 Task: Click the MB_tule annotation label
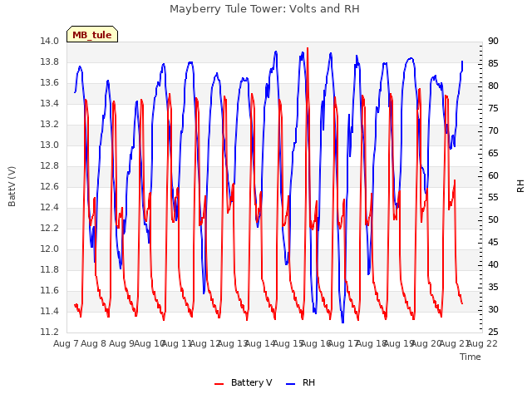point(92,35)
